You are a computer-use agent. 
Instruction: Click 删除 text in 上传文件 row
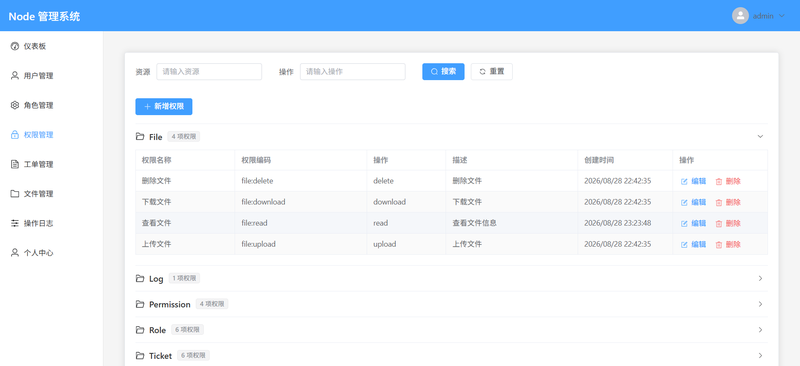pyautogui.click(x=733, y=245)
